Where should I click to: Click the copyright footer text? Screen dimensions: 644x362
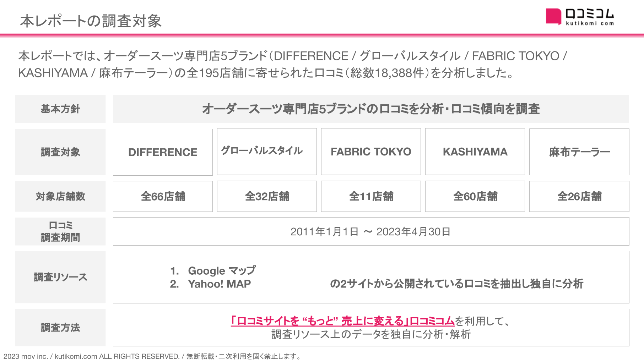click(152, 356)
